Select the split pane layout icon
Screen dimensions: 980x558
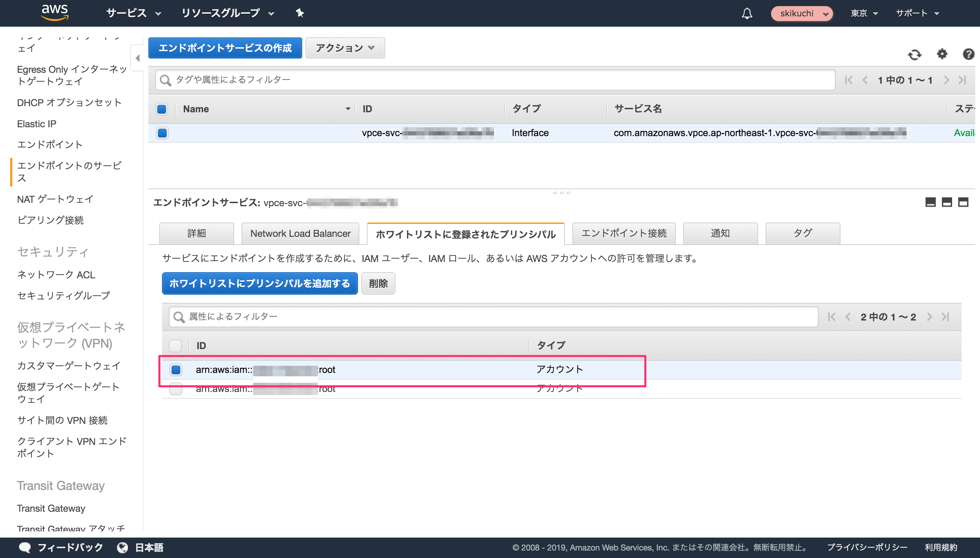(x=947, y=202)
